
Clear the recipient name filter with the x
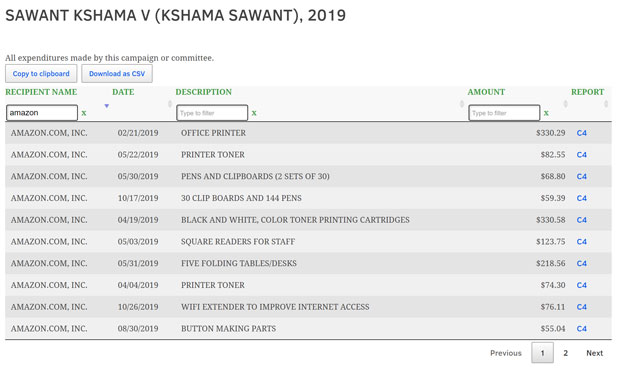(84, 113)
